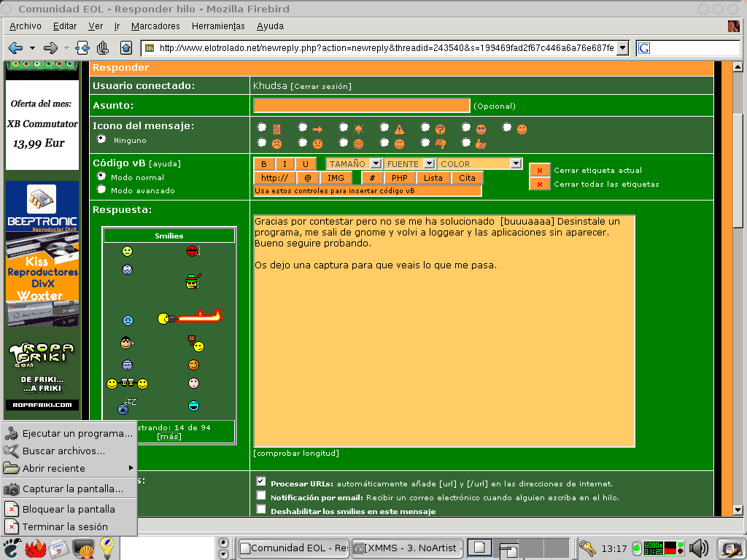747x560 pixels.
Task: Insert the red smoking smiley
Action: pos(193,251)
